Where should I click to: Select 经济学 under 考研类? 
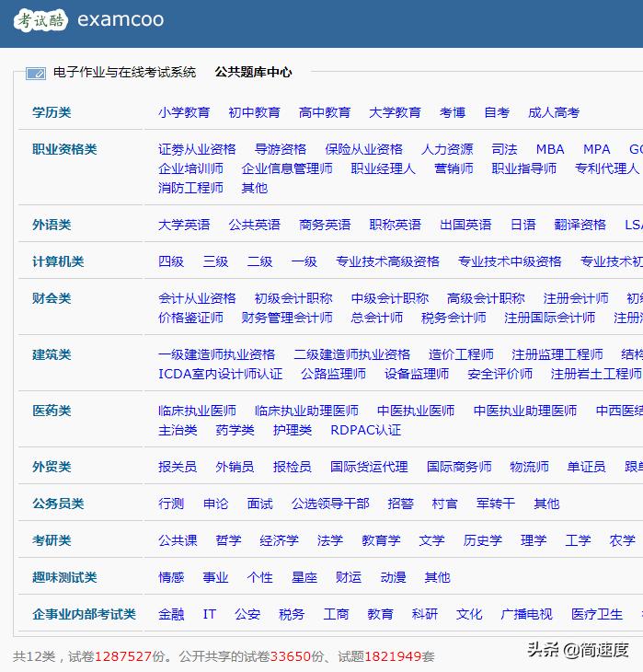point(280,541)
